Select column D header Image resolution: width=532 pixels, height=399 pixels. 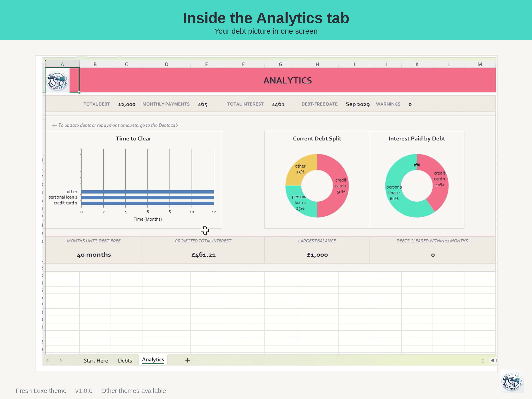tap(166, 64)
